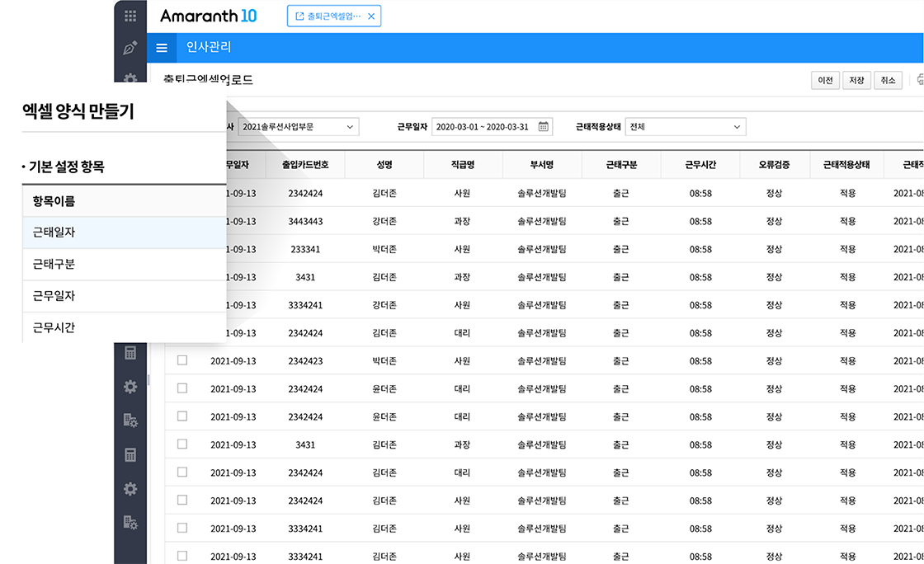The height and width of the screenshot is (564, 924).
Task: Click pop-out icon on 출퇴근엑셀업 tab
Action: pyautogui.click(x=299, y=16)
